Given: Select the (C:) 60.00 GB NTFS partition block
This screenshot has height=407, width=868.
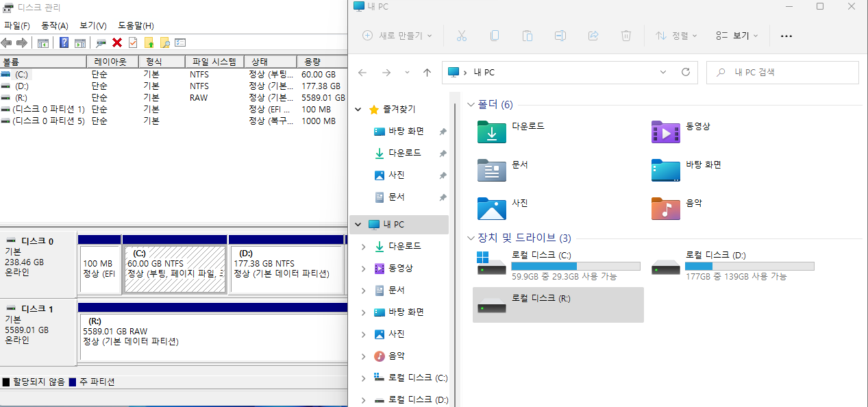Looking at the screenshot, I should coord(175,269).
